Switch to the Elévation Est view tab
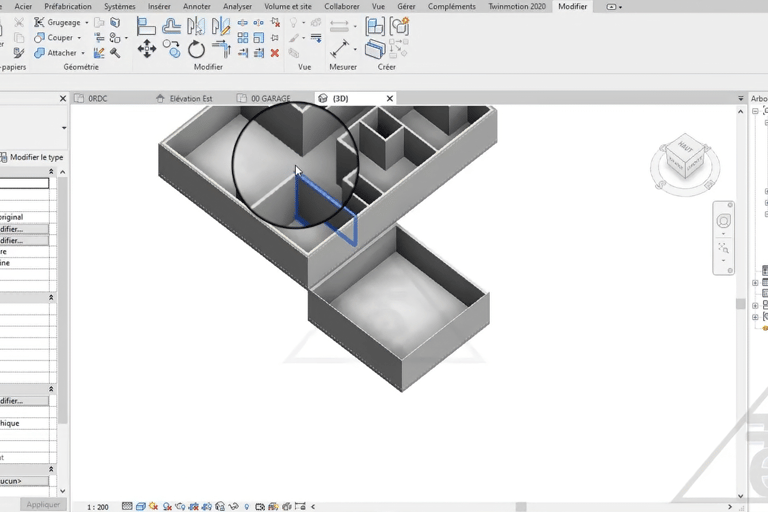The image size is (768, 512). [191, 98]
